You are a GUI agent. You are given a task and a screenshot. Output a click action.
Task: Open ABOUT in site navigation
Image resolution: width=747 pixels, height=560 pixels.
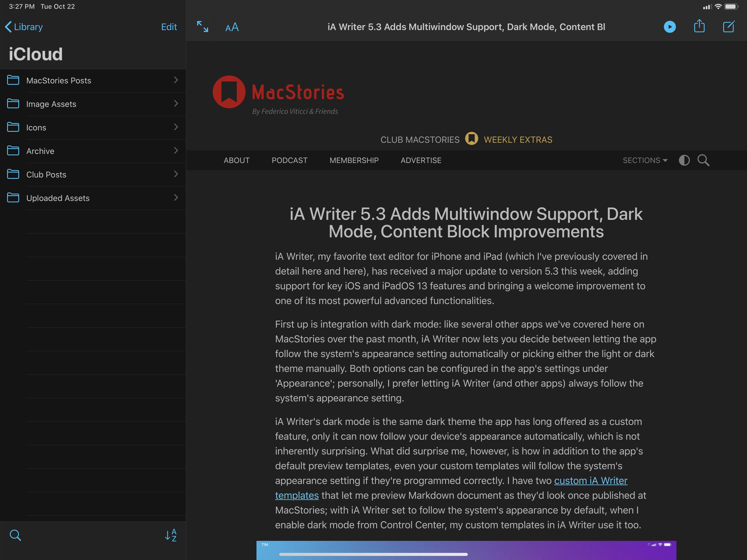(x=237, y=161)
